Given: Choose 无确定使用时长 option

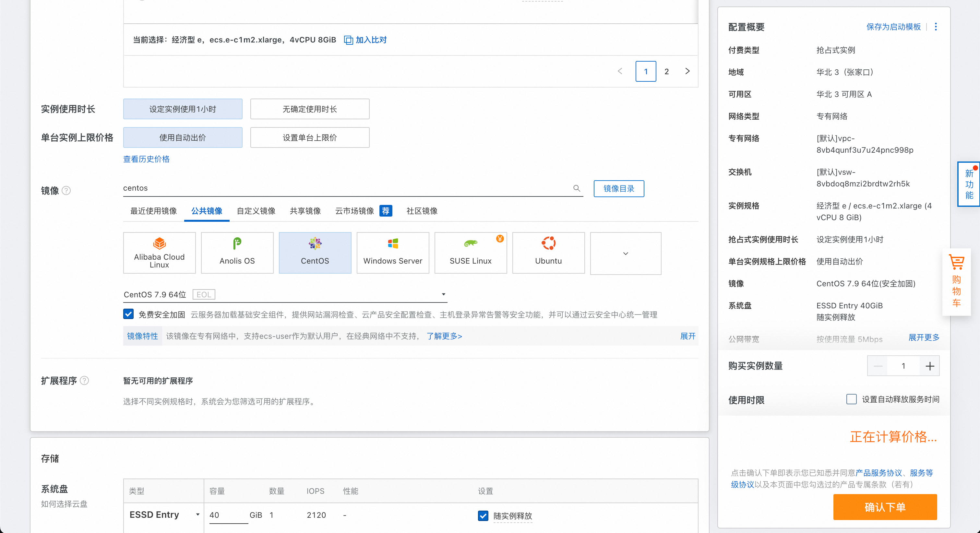Looking at the screenshot, I should point(310,109).
